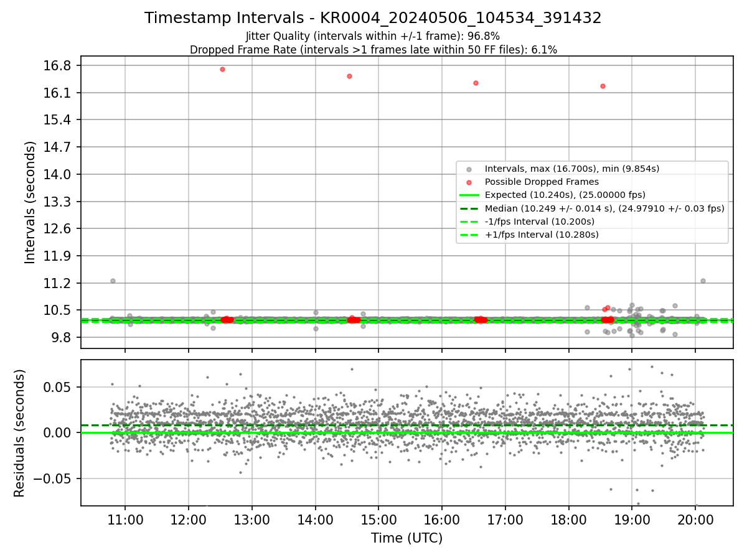Click the 'Time (UTC)' x-axis label
The height and width of the screenshot is (560, 747).
pos(406,538)
